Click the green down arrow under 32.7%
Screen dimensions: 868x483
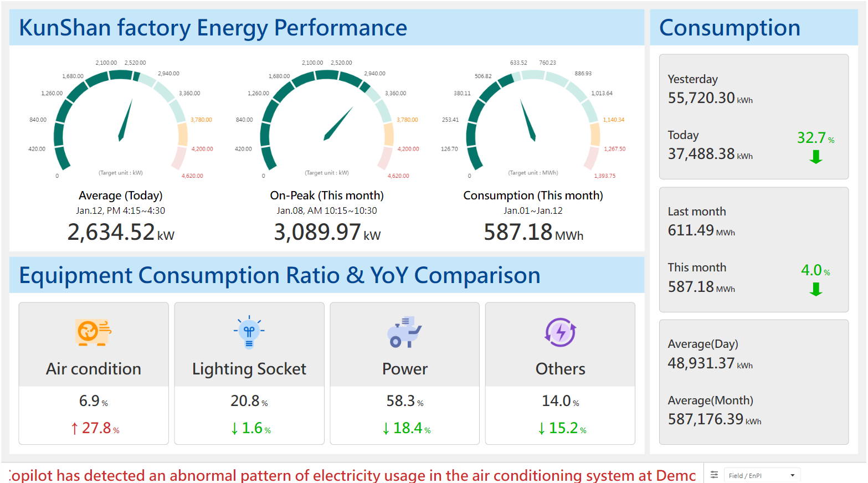tap(815, 157)
